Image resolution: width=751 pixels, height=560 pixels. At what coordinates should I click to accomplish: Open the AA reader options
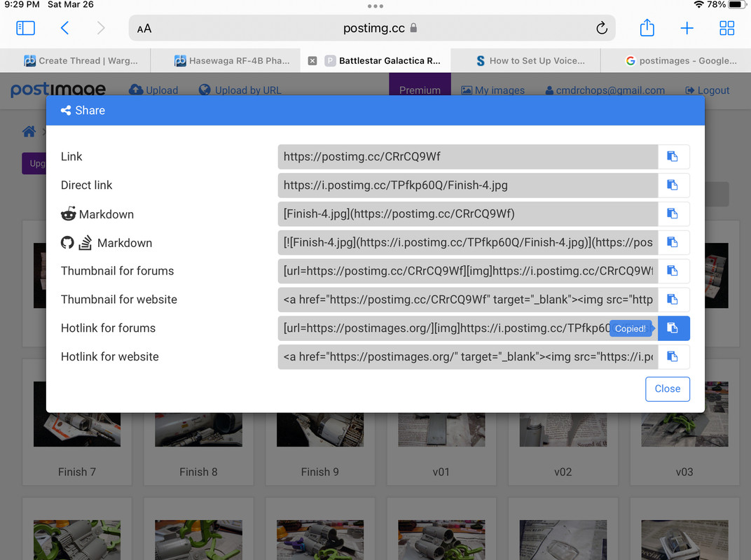[x=144, y=29]
